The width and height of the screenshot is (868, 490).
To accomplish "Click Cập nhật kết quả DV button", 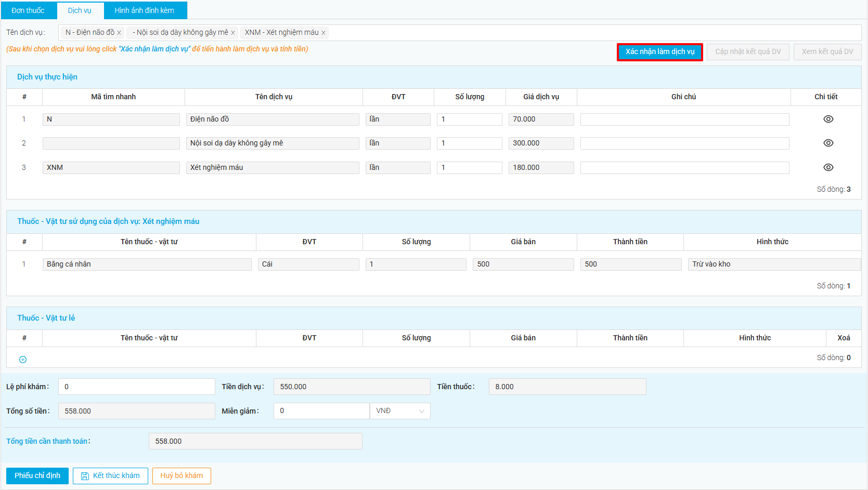I will (x=748, y=52).
